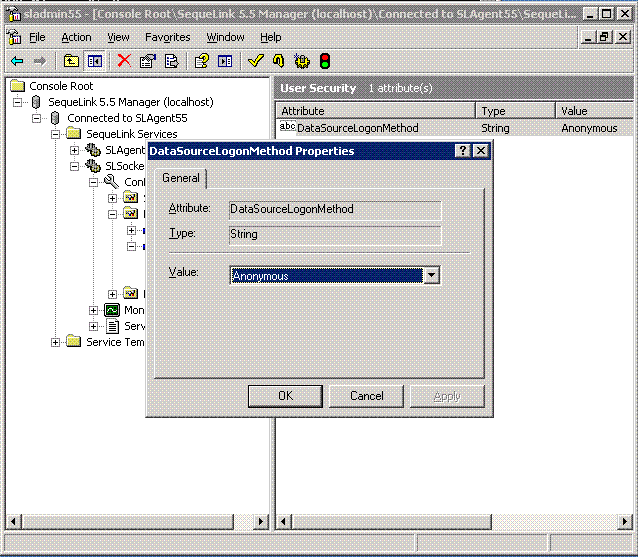Image resolution: width=638 pixels, height=557 pixels.
Task: Open the Favorites menu
Action: coord(168,37)
